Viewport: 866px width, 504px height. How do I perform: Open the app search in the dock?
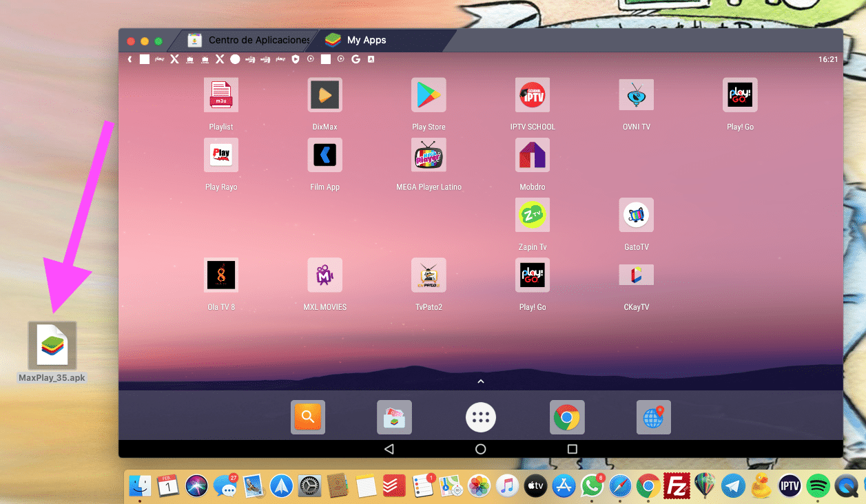click(307, 417)
